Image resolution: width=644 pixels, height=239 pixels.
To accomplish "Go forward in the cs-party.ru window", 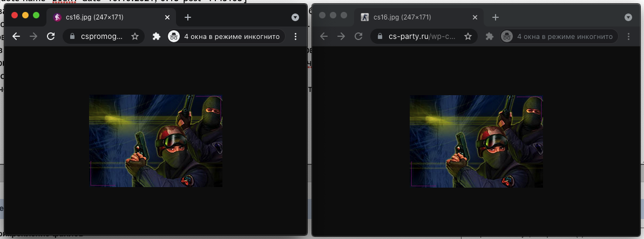I will [x=341, y=37].
